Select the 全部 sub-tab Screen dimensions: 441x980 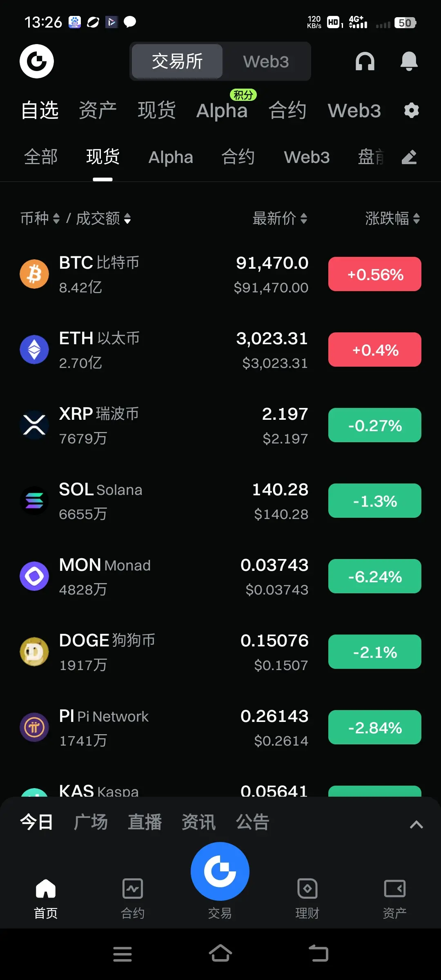(x=41, y=157)
